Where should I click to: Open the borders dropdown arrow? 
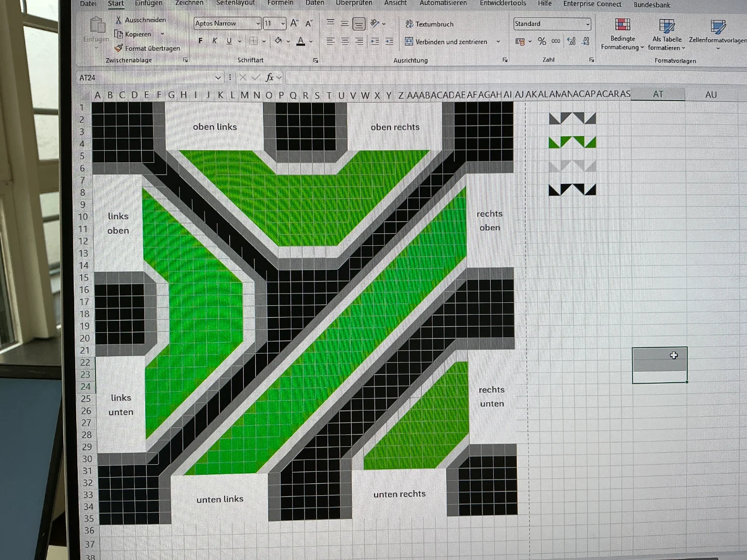pyautogui.click(x=264, y=41)
